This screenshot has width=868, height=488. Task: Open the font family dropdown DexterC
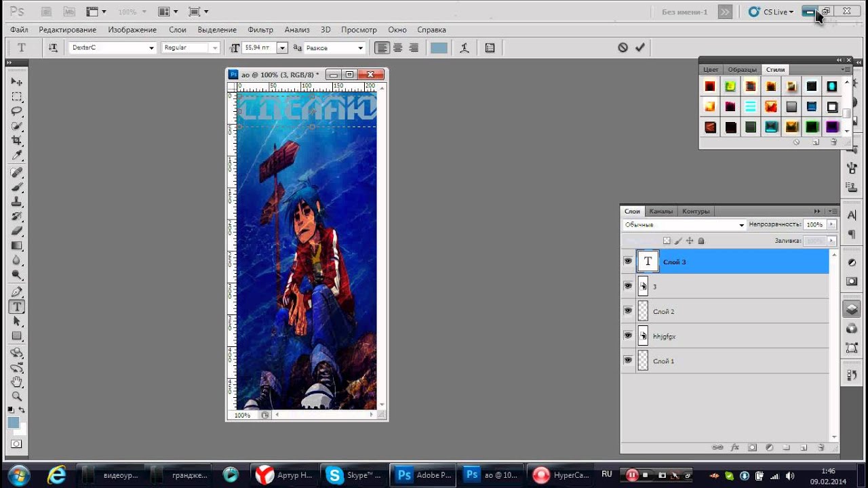click(x=152, y=47)
